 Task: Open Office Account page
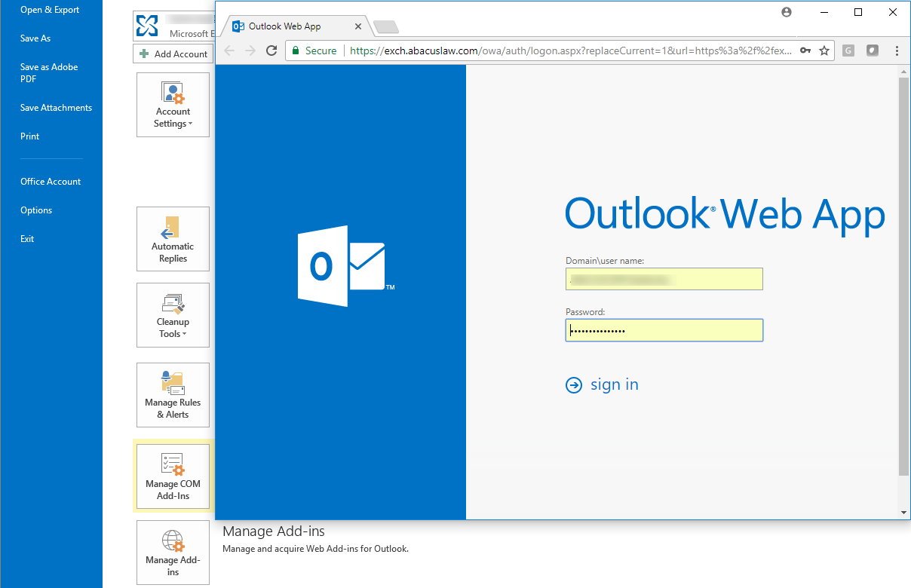tap(51, 182)
